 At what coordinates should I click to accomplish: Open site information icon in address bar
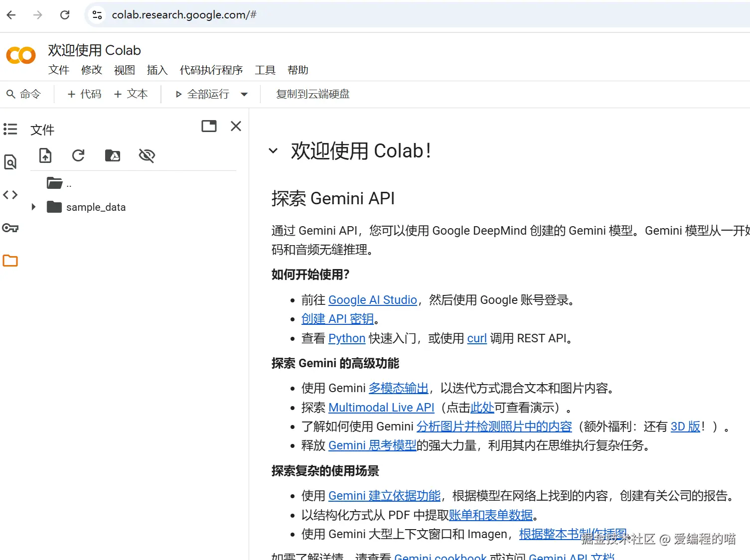point(97,15)
